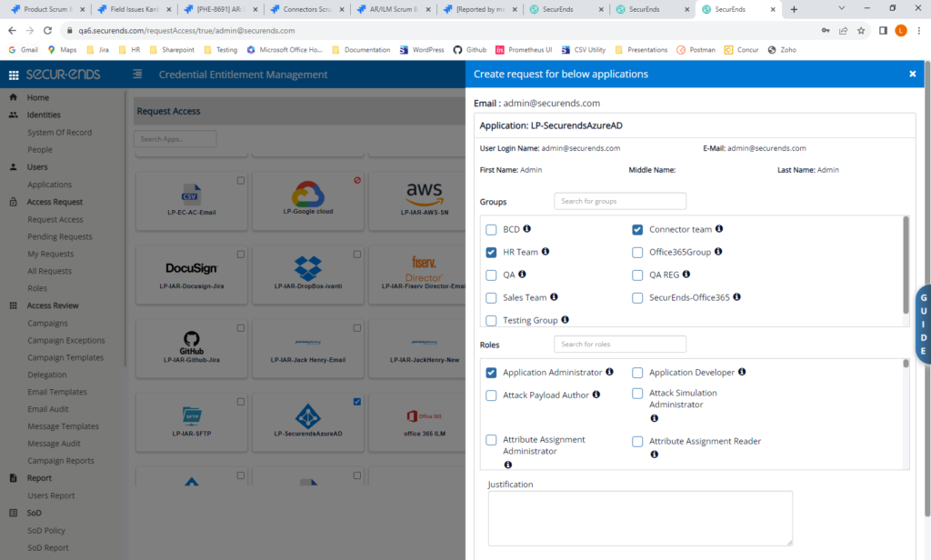Select the LP-IAR-Docusign-Jira application card

click(191, 275)
